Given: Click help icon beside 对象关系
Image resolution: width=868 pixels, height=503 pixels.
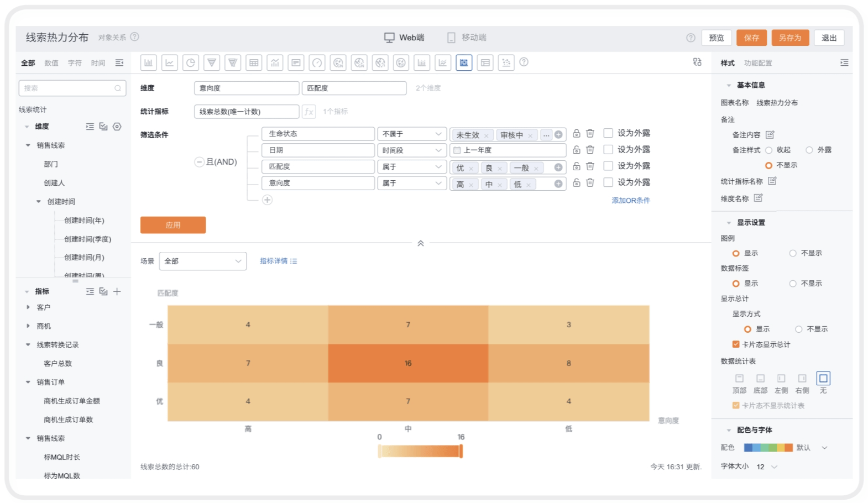Looking at the screenshot, I should 134,37.
